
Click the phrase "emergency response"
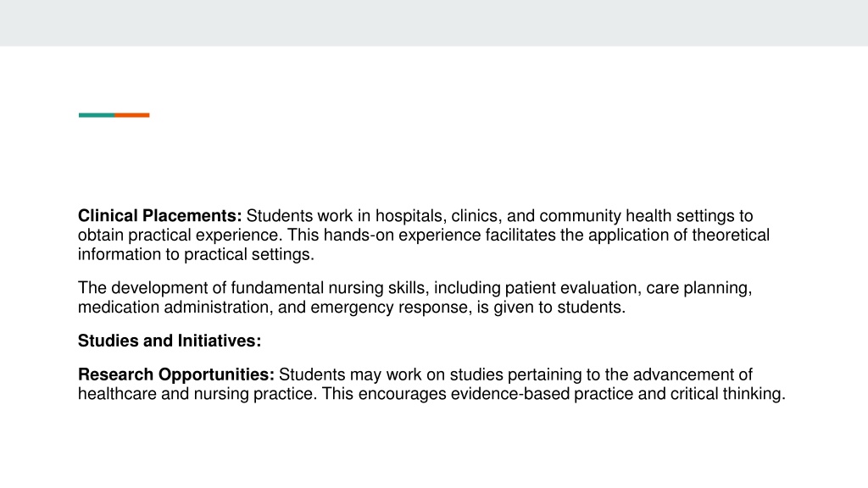pyautogui.click(x=389, y=307)
